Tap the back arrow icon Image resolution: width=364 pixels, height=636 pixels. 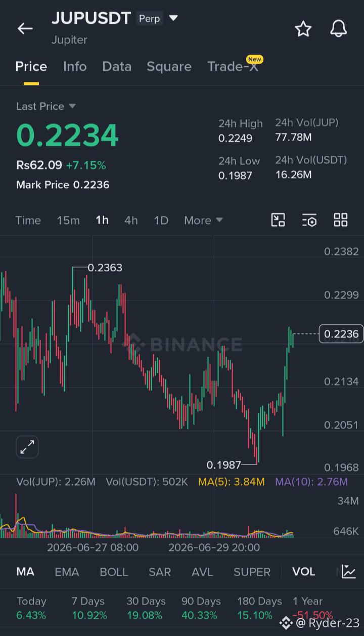(25, 29)
